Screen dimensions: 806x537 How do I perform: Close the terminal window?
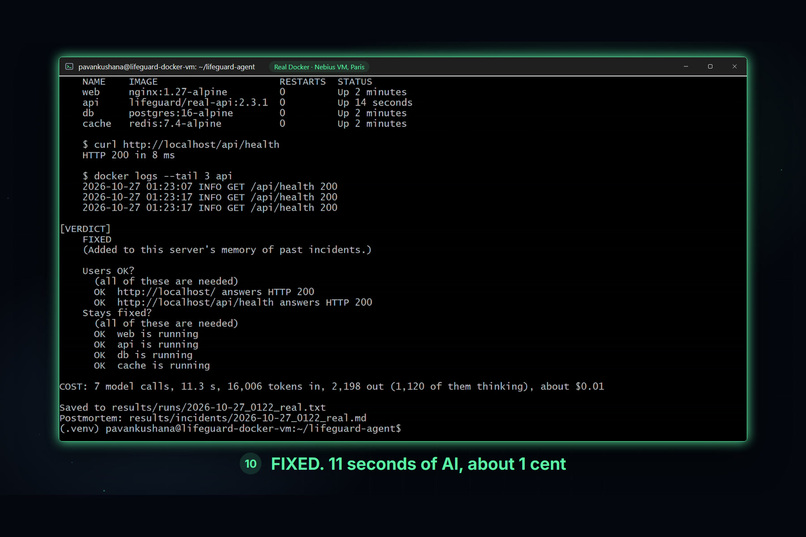(x=735, y=67)
